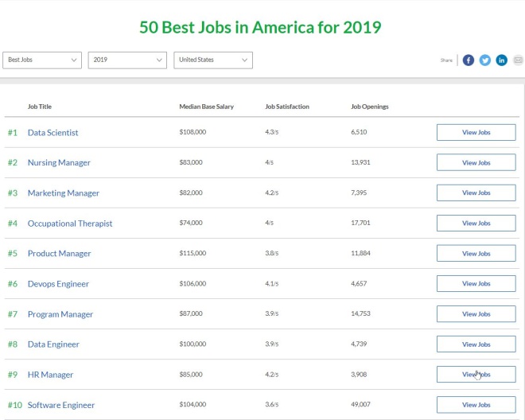The width and height of the screenshot is (525, 420).
Task: Open the Best Jobs dropdown
Action: point(42,60)
